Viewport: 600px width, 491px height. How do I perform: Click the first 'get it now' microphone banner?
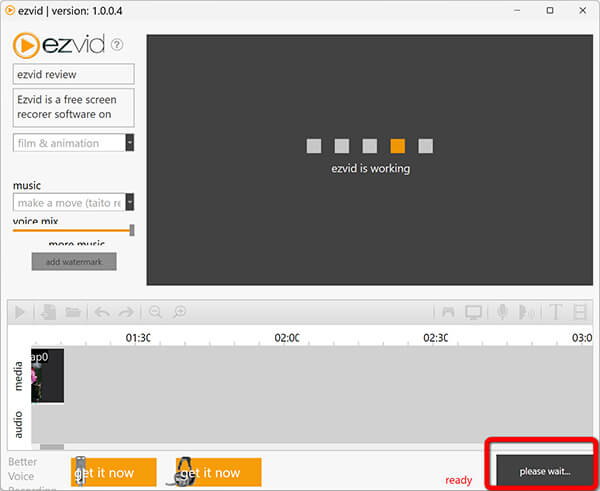[114, 472]
